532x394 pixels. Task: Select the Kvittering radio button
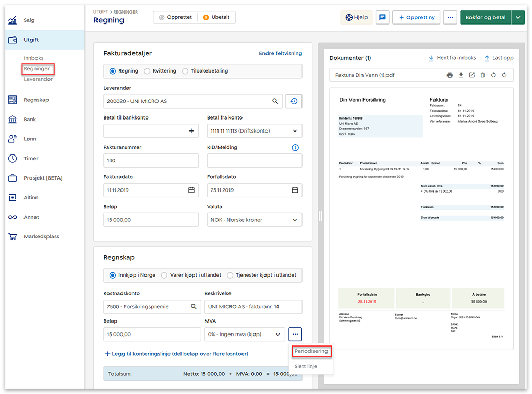click(x=147, y=71)
